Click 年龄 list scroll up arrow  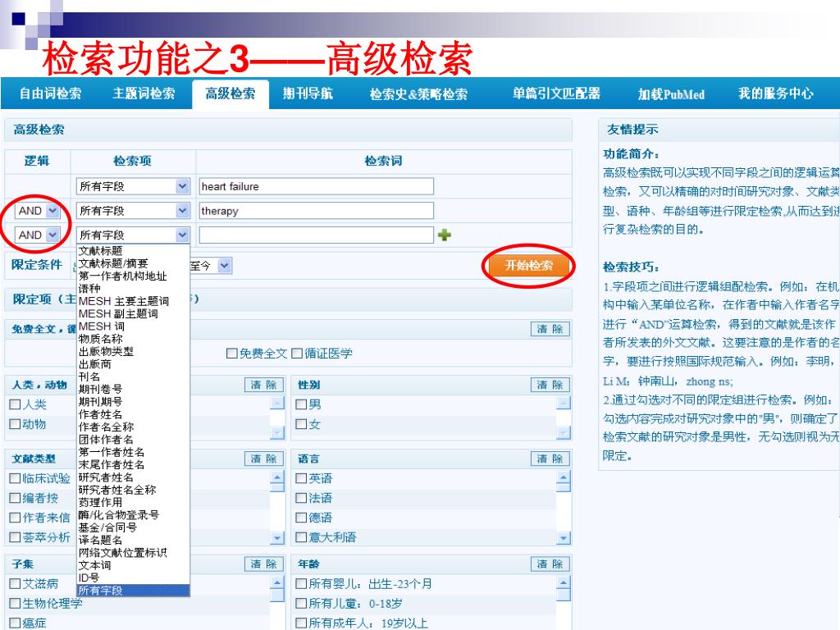563,582
